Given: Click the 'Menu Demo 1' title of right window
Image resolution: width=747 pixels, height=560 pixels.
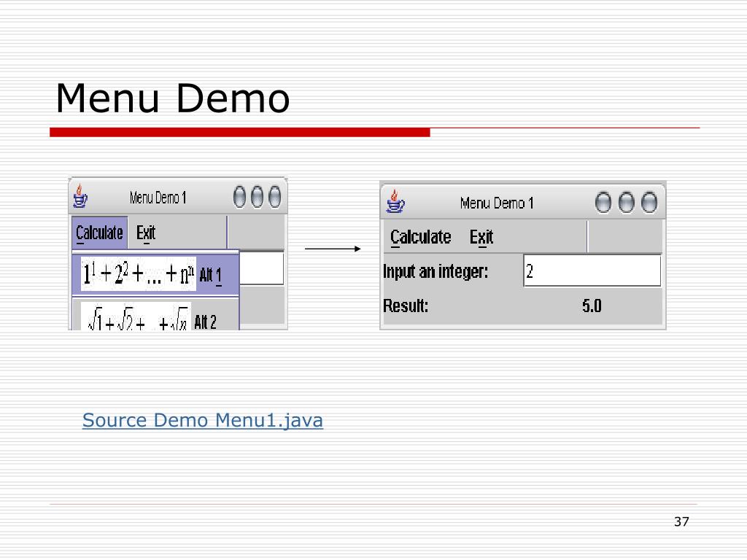Looking at the screenshot, I should click(497, 203).
